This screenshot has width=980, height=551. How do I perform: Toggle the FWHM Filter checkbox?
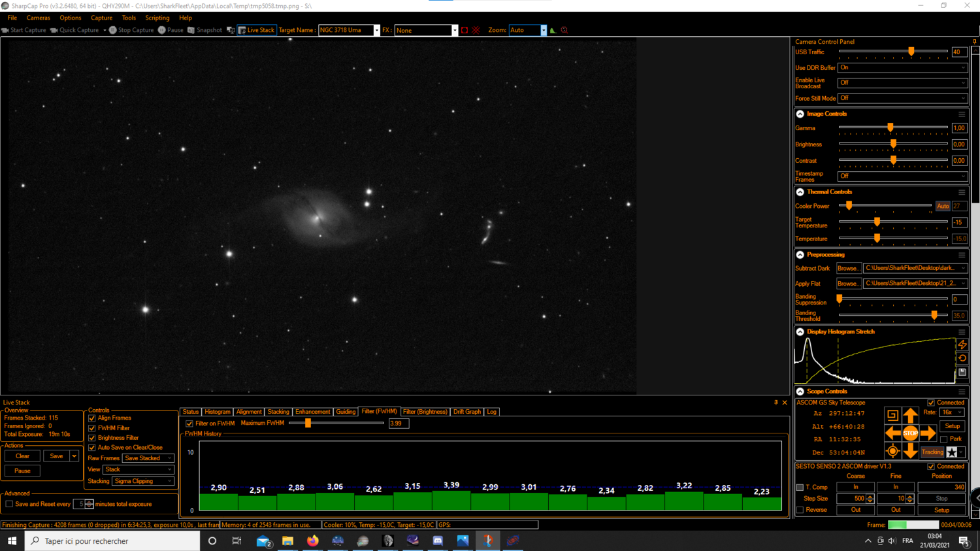coord(91,428)
